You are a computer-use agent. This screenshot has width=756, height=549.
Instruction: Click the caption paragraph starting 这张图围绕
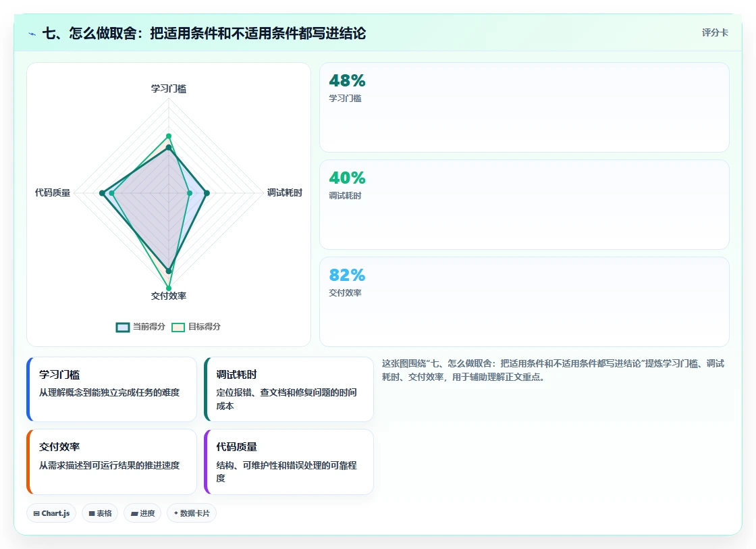click(553, 370)
